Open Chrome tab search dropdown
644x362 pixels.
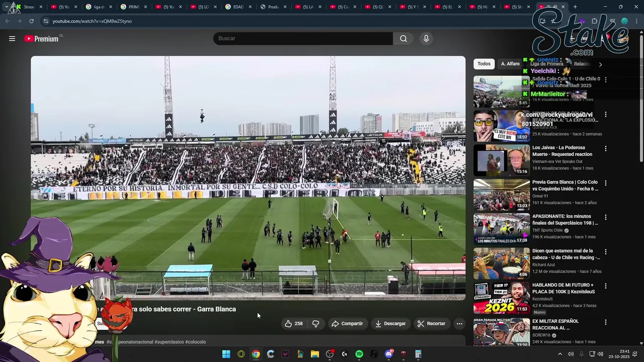click(x=6, y=7)
